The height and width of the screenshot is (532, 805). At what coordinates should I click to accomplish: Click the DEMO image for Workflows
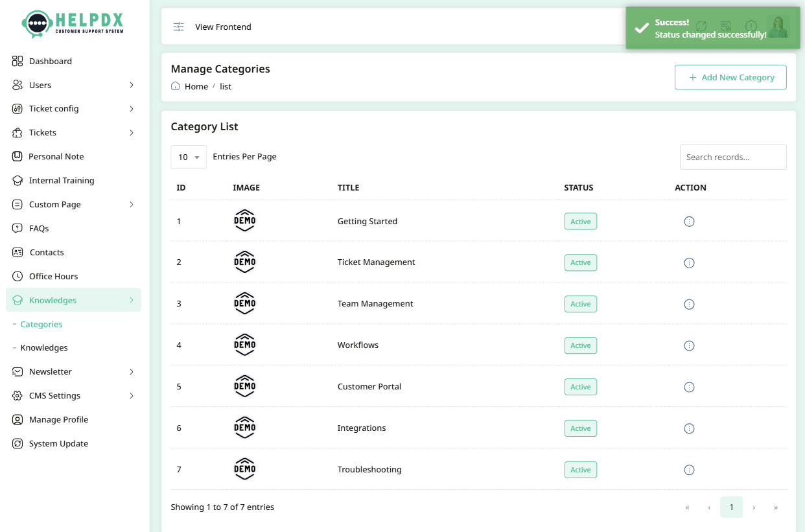(245, 345)
